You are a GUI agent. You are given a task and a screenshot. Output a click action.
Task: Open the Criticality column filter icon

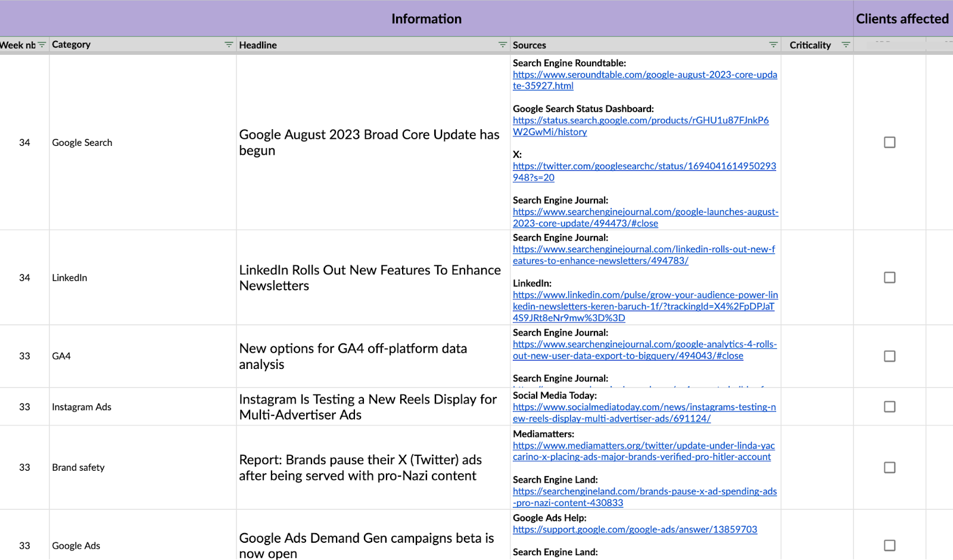[x=845, y=45]
